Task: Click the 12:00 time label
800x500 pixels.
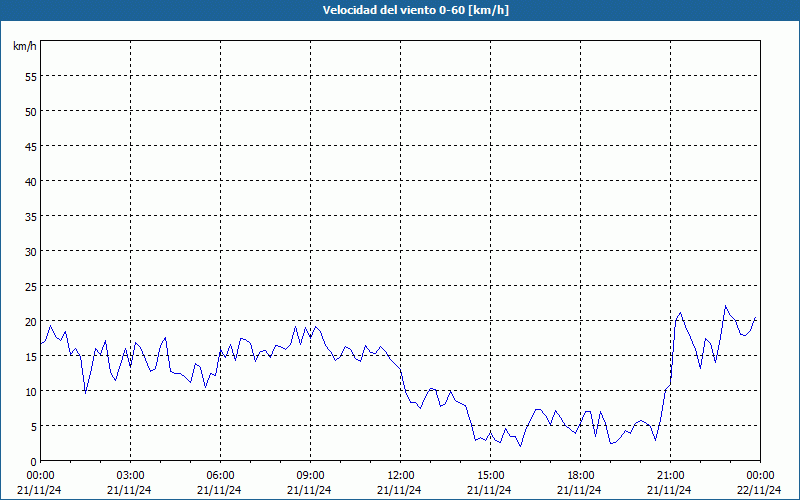Action: 401,476
